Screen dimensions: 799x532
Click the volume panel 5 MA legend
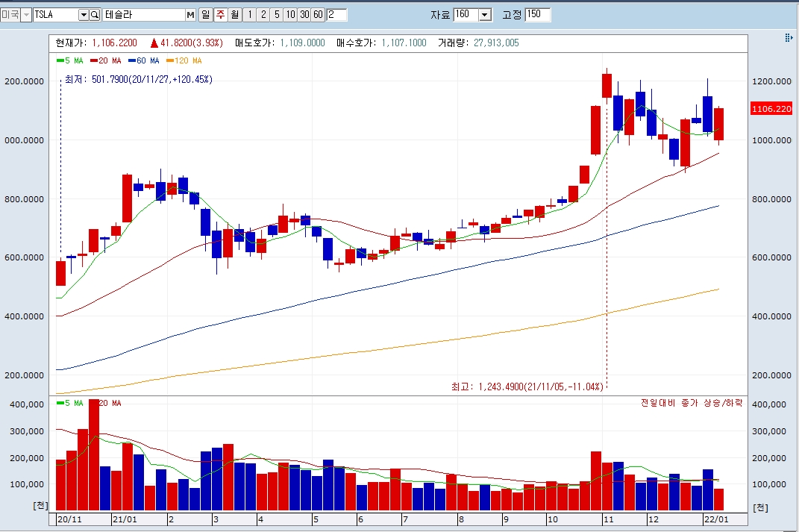pyautogui.click(x=69, y=403)
